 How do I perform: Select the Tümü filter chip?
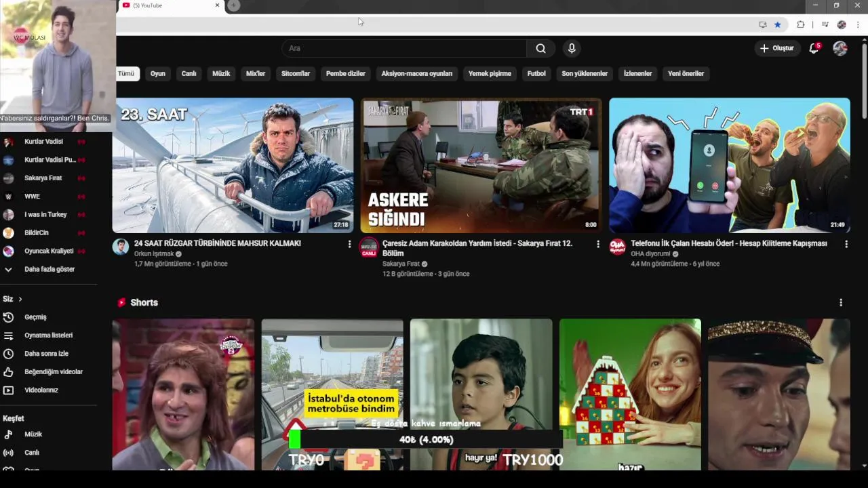[127, 73]
